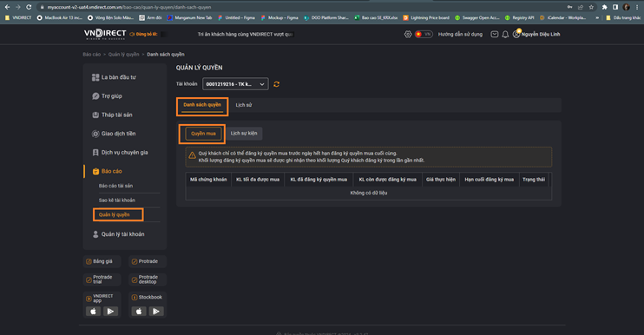This screenshot has height=335, width=644.
Task: Open the Swagger Open Acc bookmark
Action: point(476,17)
